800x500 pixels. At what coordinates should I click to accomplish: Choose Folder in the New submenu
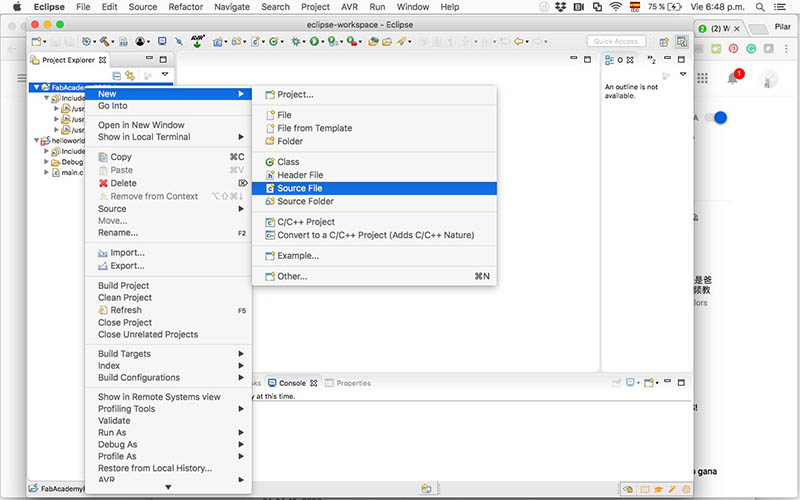click(x=374, y=141)
